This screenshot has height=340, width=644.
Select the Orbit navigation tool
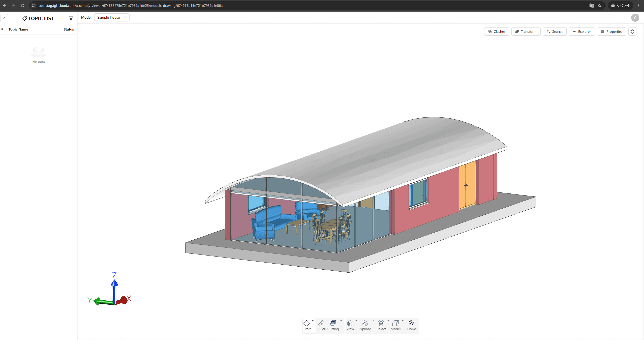pyautogui.click(x=306, y=325)
